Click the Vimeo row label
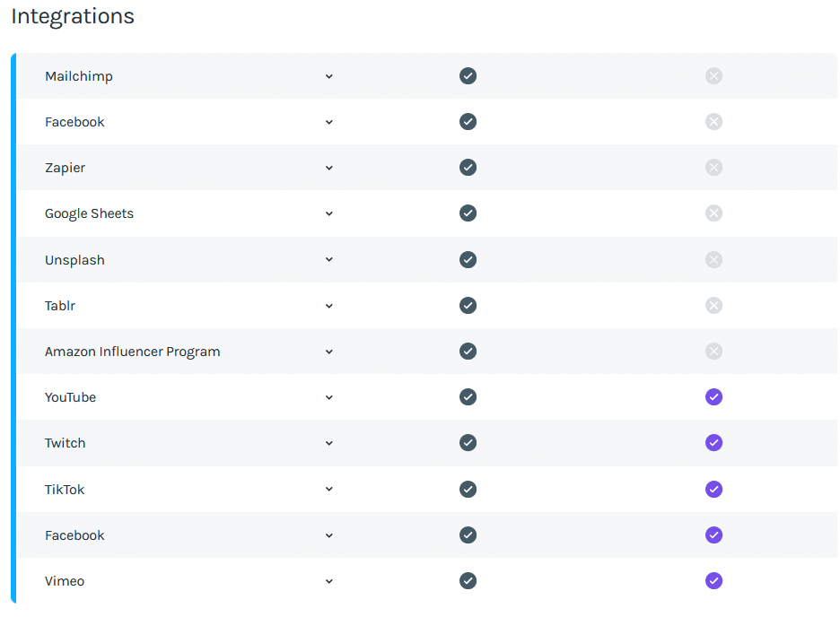Viewport: 840px width, 617px height. (x=65, y=581)
